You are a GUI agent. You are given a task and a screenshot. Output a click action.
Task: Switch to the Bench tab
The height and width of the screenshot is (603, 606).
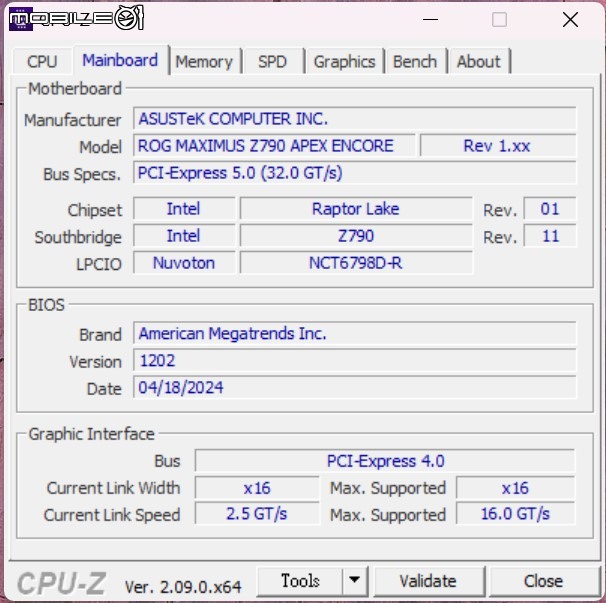[415, 61]
